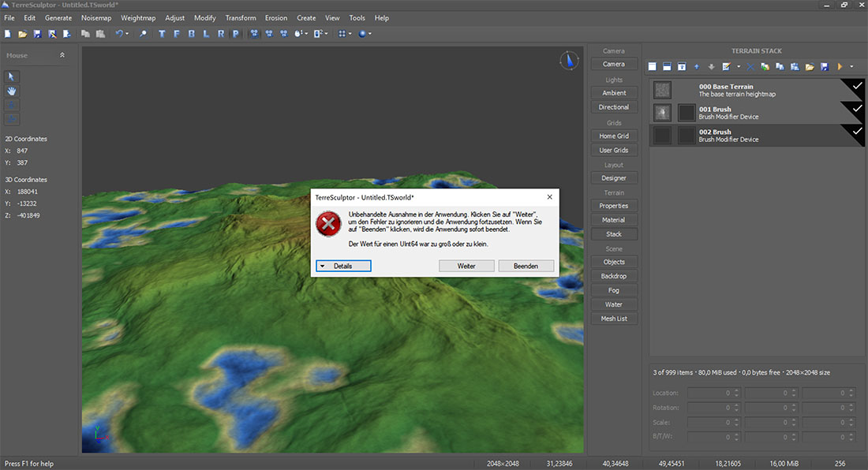Click Beenden to quit the application

[x=526, y=266]
